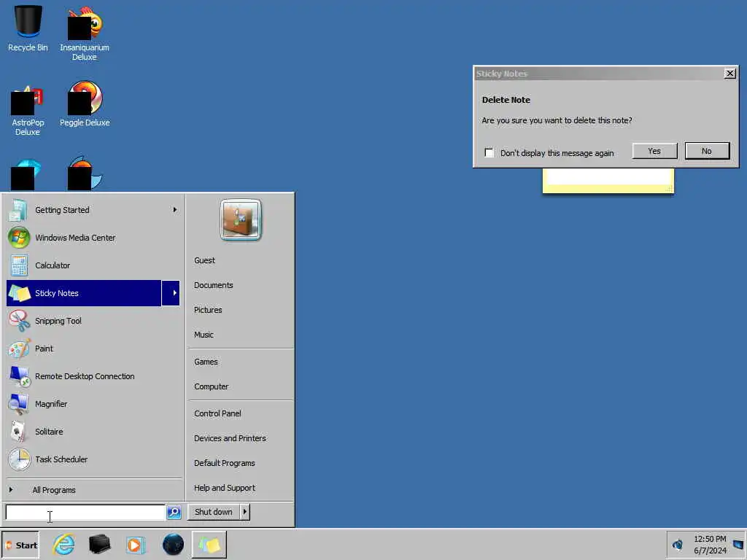This screenshot has width=747, height=560.
Task: Confirm deletion with Yes button
Action: click(654, 151)
